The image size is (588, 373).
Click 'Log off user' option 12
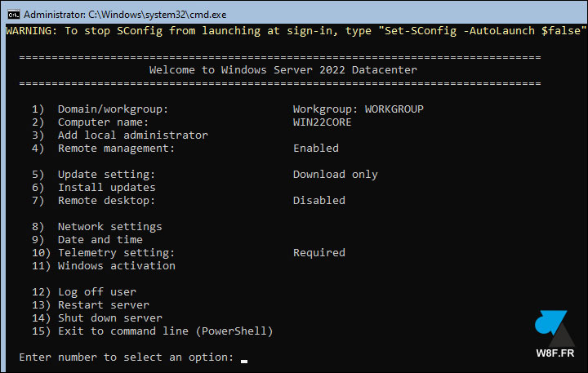click(97, 292)
